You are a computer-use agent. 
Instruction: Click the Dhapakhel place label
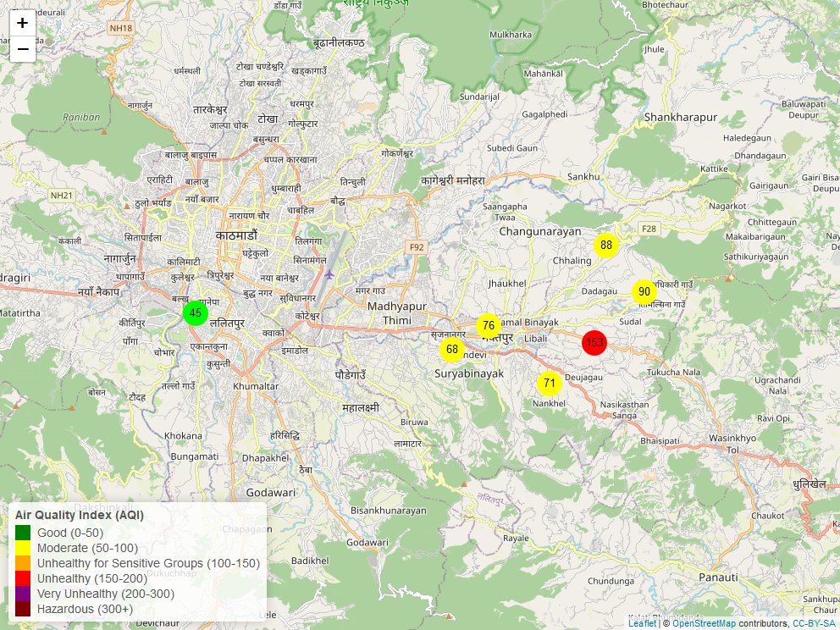point(266,459)
